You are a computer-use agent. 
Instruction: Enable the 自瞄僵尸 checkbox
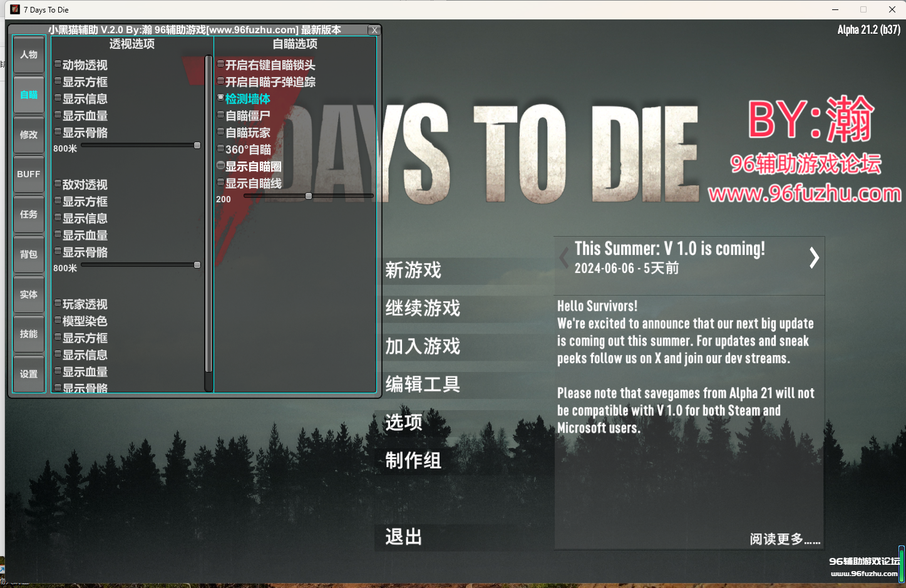[220, 115]
